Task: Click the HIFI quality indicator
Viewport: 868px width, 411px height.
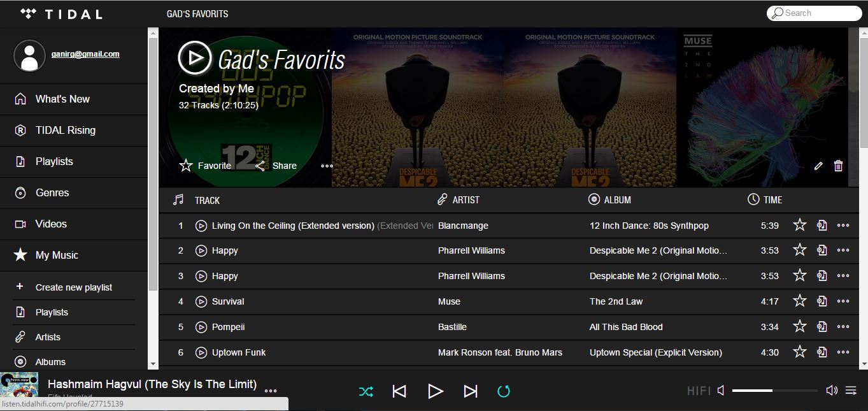Action: pyautogui.click(x=699, y=391)
